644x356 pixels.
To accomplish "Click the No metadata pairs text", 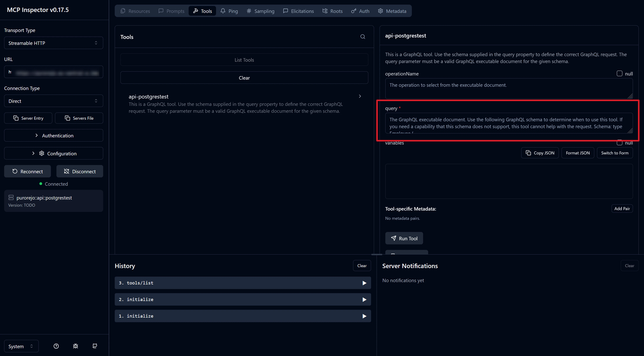I will pos(402,218).
